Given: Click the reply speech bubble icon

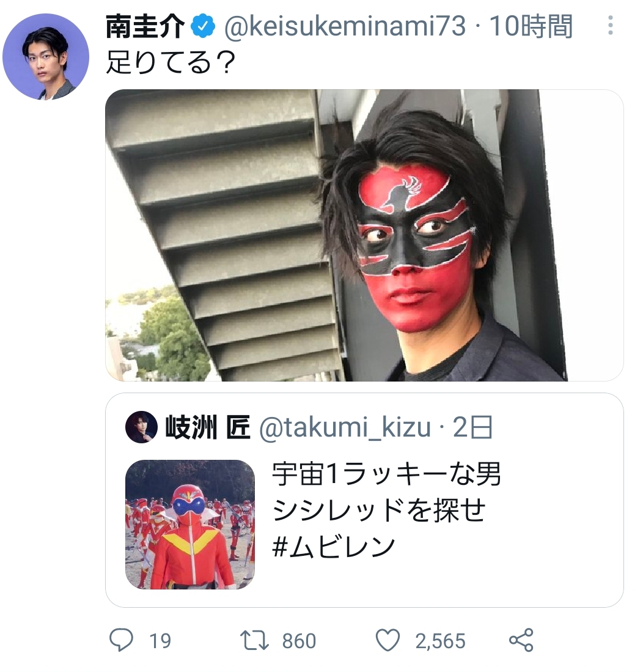Looking at the screenshot, I should 121,640.
